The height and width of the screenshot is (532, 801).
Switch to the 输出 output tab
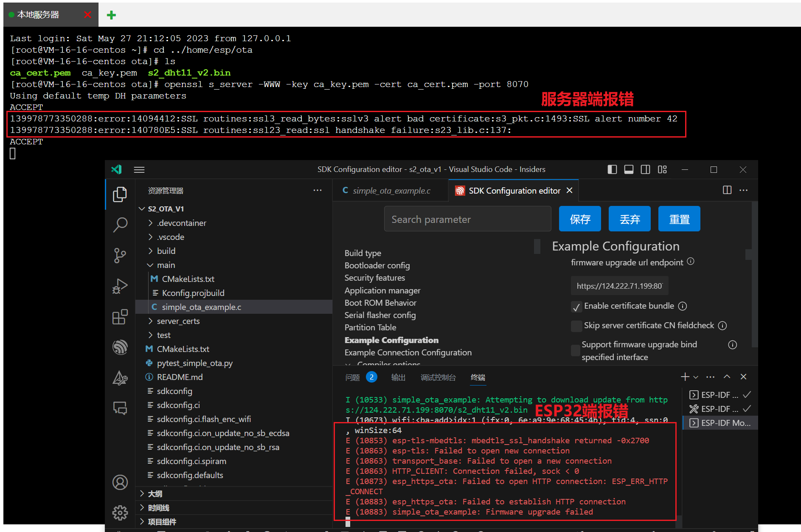click(398, 377)
